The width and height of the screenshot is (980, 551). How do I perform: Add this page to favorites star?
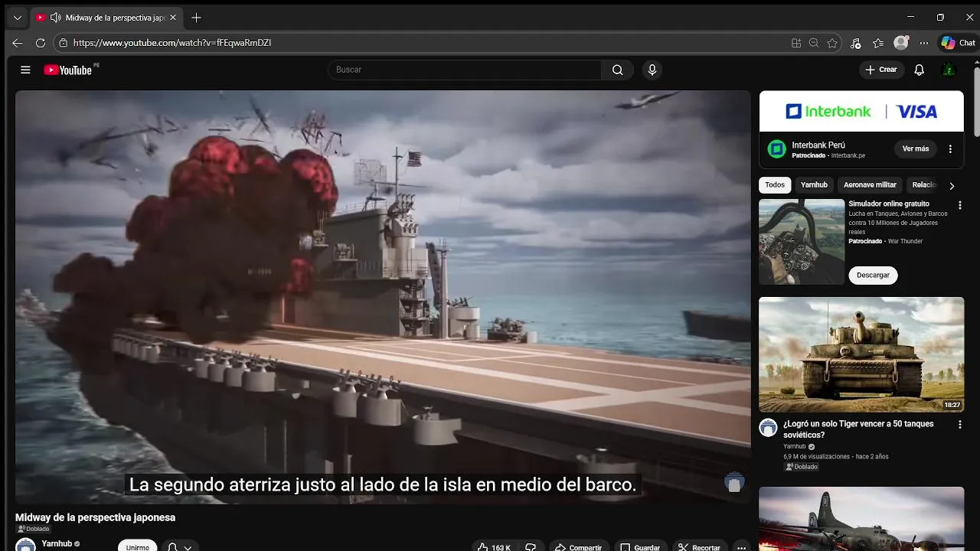click(832, 43)
